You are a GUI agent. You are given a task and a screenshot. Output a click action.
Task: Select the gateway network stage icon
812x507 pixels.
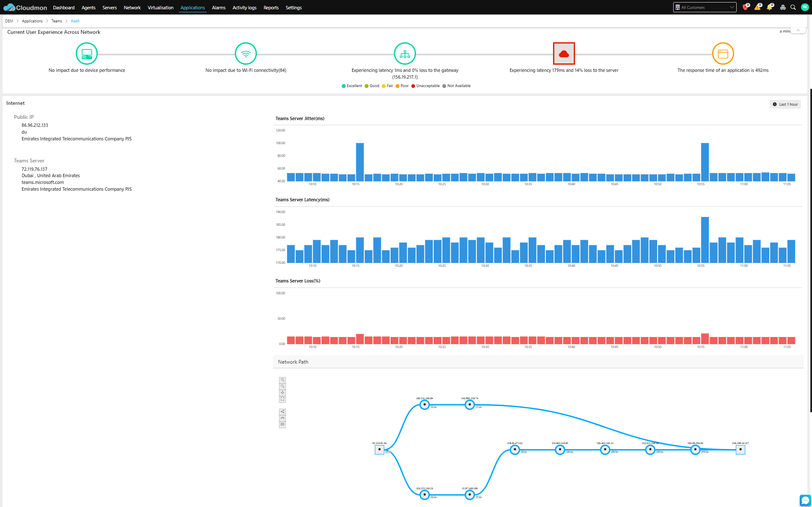405,54
